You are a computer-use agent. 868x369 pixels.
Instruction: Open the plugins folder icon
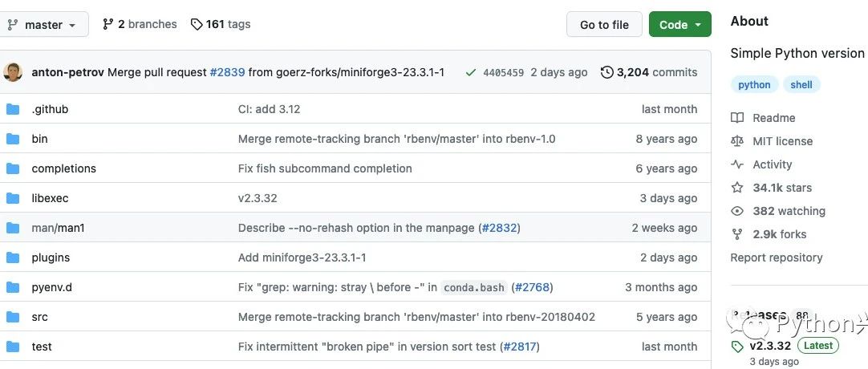click(x=13, y=257)
